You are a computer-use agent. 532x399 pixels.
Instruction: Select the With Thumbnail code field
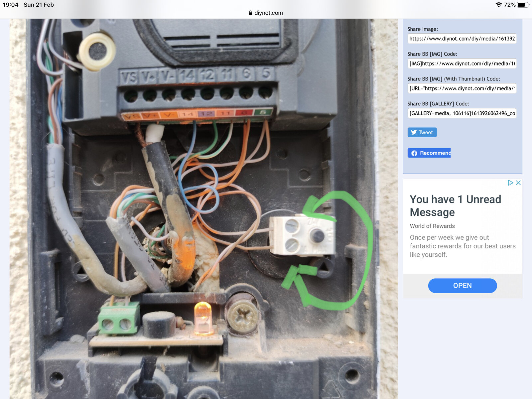(462, 88)
